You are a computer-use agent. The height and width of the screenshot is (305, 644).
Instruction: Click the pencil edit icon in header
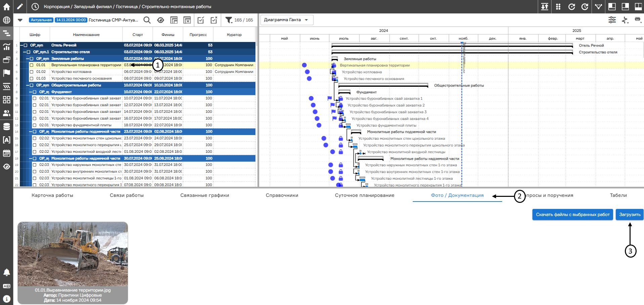20,6
